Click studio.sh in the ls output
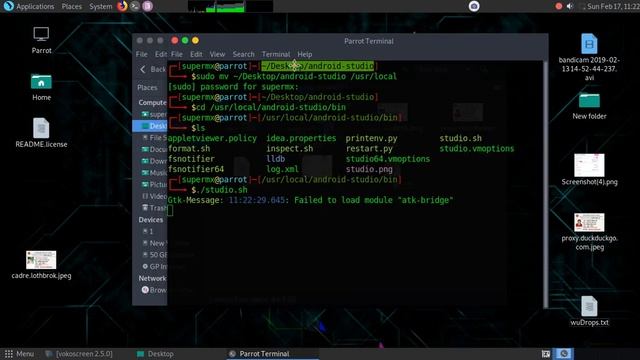The image size is (640, 360). tap(460, 138)
